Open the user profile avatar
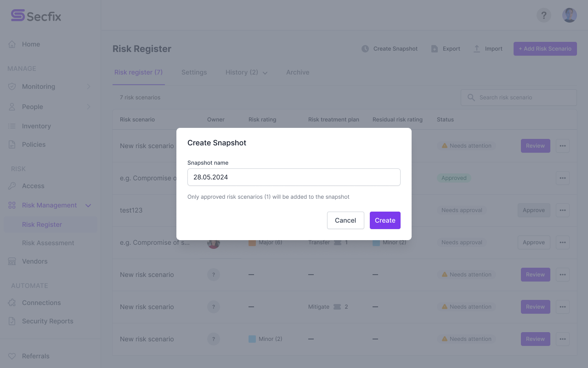This screenshot has height=368, width=588. (x=570, y=15)
